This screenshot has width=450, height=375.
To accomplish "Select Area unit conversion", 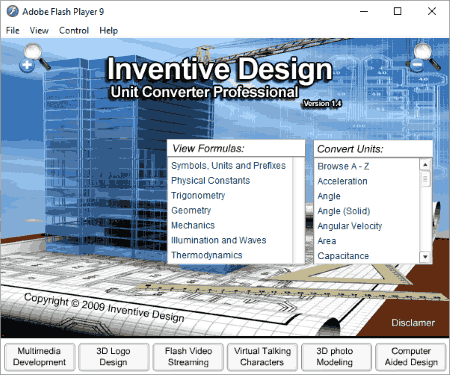I will click(x=327, y=241).
